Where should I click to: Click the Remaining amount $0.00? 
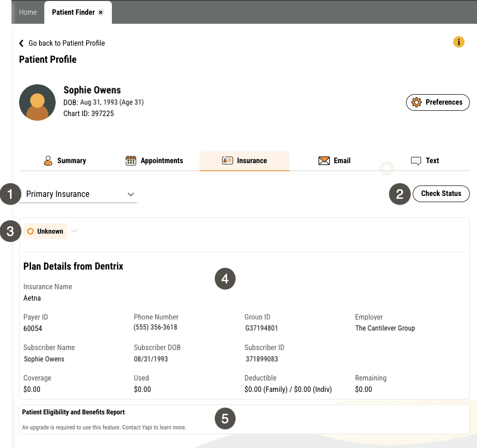(364, 390)
